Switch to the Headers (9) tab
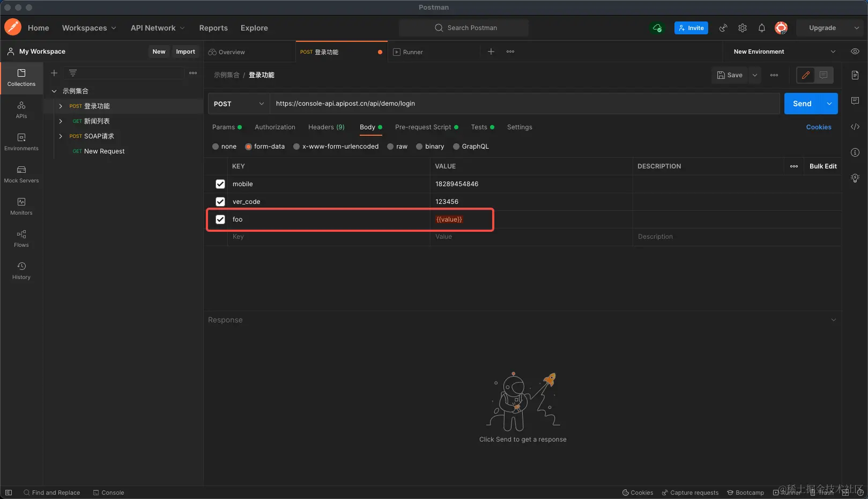This screenshot has width=868, height=499. 327,127
